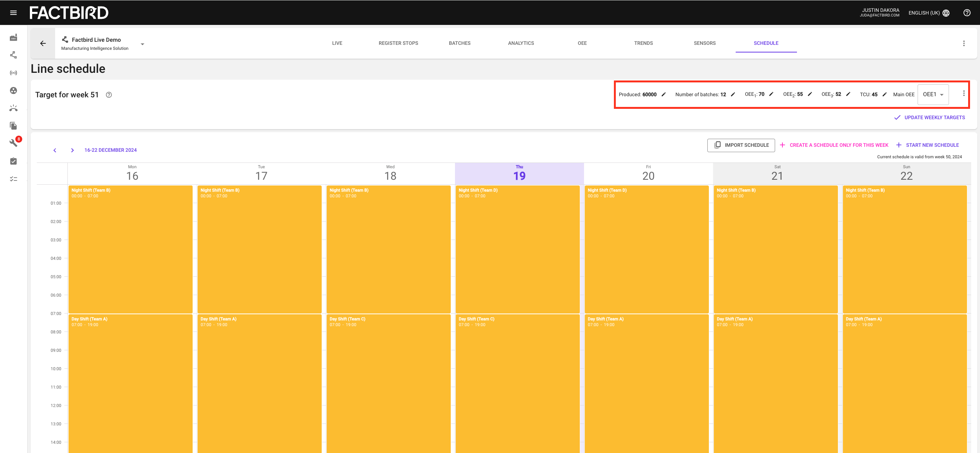
Task: Click the Factbird logo
Action: [69, 13]
